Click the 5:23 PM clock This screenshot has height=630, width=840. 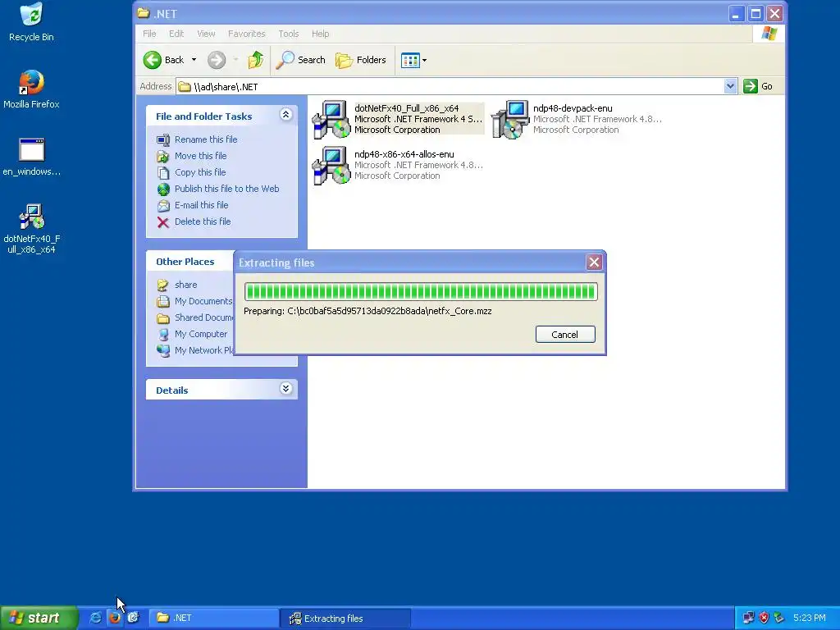click(810, 618)
